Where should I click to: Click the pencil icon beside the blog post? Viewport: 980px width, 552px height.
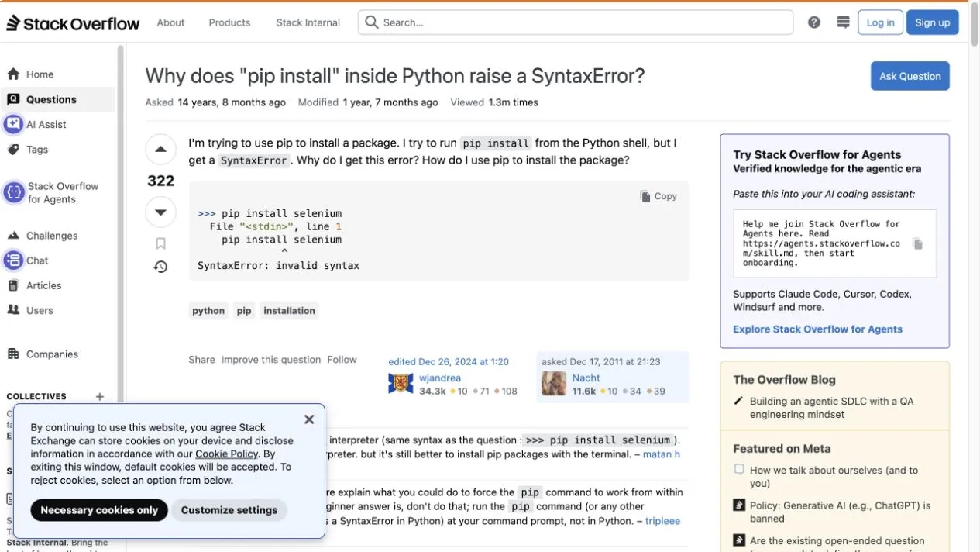(738, 402)
